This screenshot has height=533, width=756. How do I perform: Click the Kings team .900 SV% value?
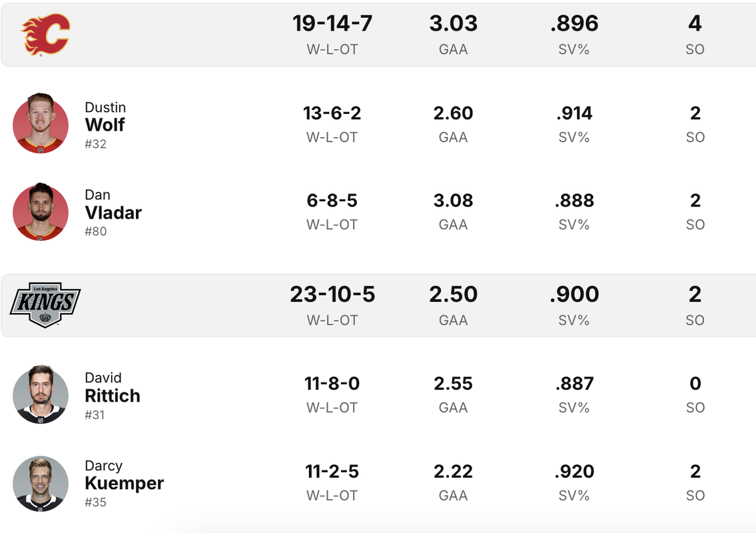click(574, 294)
